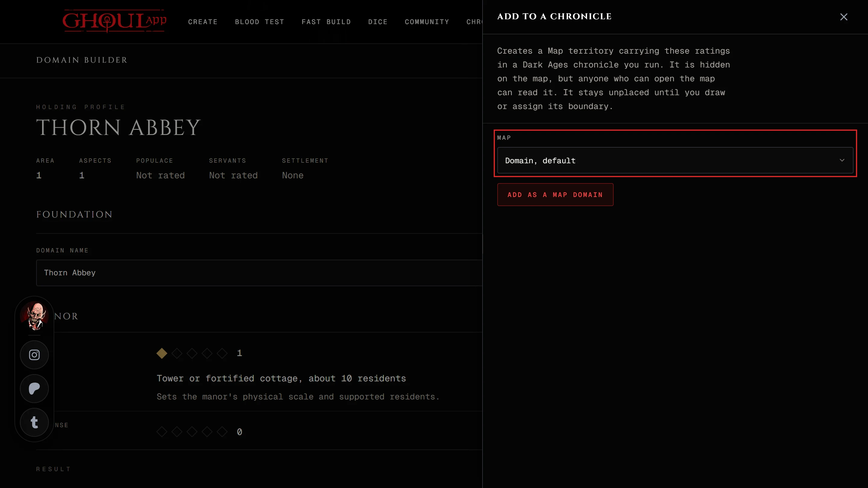Open the Map dropdown showing Domain, default
This screenshot has width=868, height=488.
click(675, 160)
